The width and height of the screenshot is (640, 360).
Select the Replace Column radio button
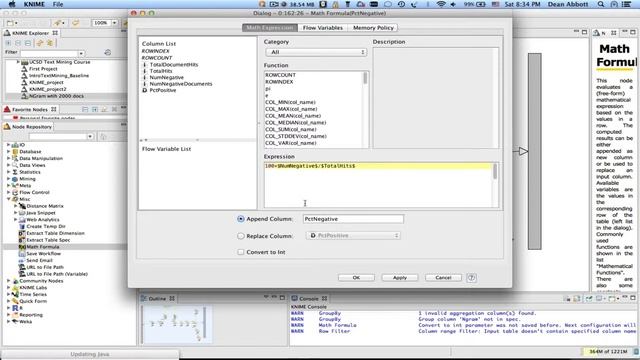click(240, 236)
